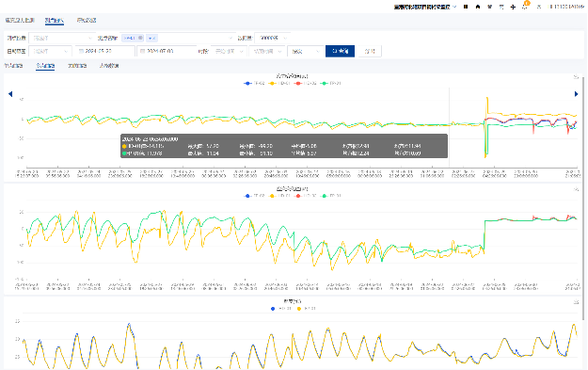Click the black plus-shaped icon in the header
The height and width of the screenshot is (370, 588).
513,7
